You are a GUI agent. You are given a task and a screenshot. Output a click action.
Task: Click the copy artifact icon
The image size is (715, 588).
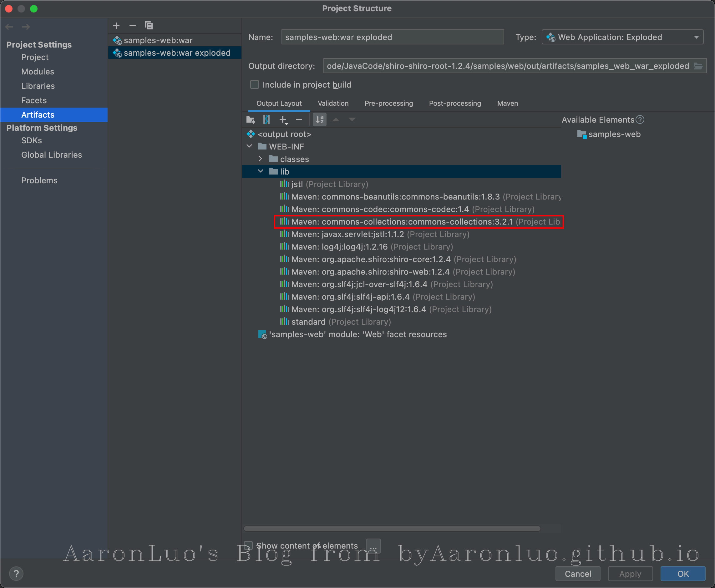click(149, 26)
